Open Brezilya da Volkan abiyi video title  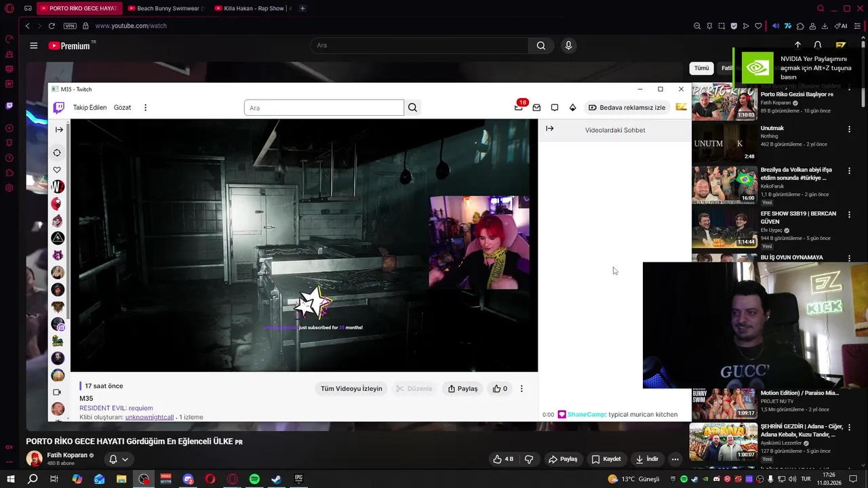(x=796, y=174)
